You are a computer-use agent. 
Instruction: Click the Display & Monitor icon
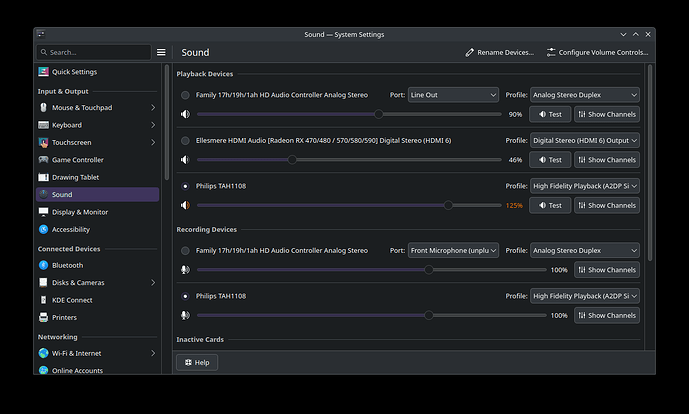(44, 212)
